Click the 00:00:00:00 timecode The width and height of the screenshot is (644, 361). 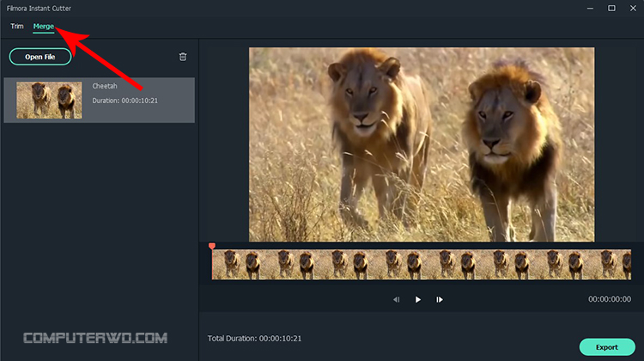[x=610, y=299]
